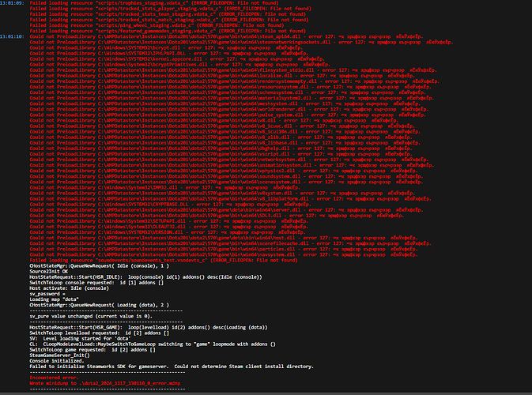Click the SYSTEM32\VERSION.dll error line
The height and width of the screenshot is (395, 532).
point(168,232)
